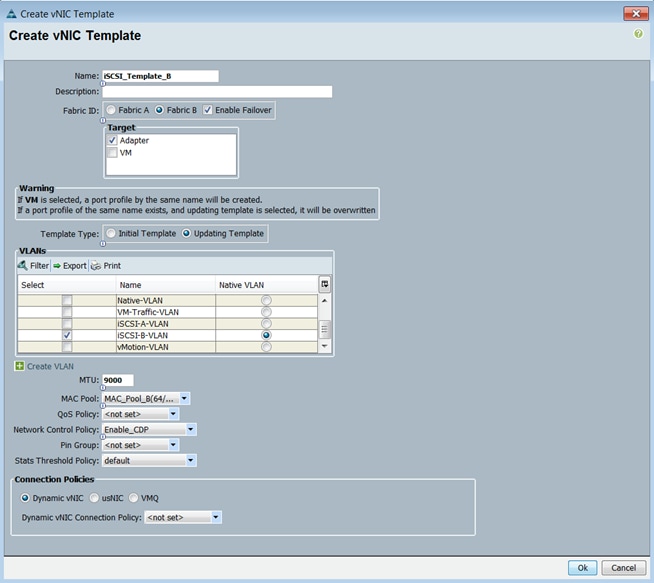Select the usNIC radio button
The image size is (654, 583).
pyautogui.click(x=94, y=498)
